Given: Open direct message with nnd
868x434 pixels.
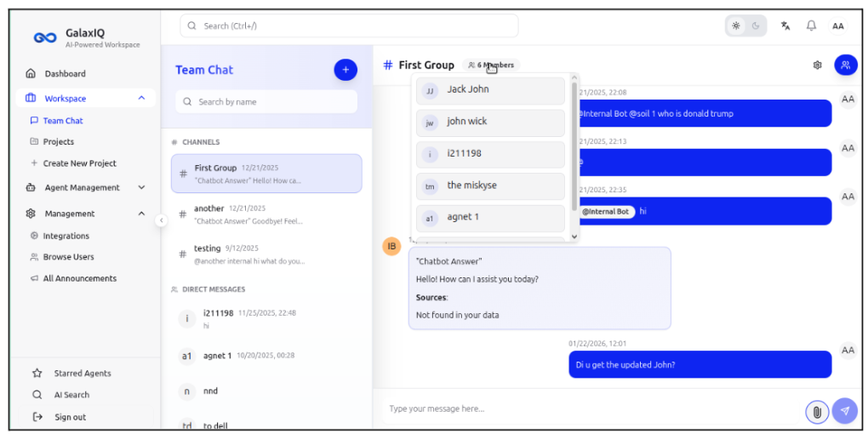Looking at the screenshot, I should (266, 391).
